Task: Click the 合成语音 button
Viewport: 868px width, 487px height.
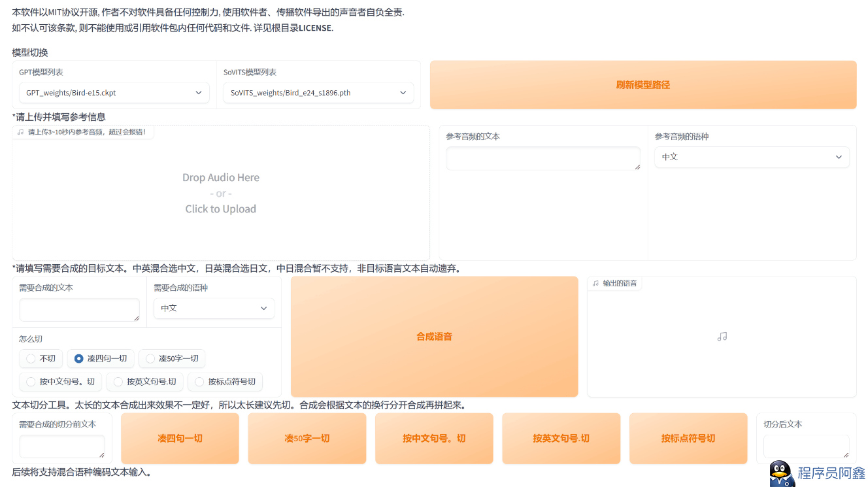Action: [435, 337]
